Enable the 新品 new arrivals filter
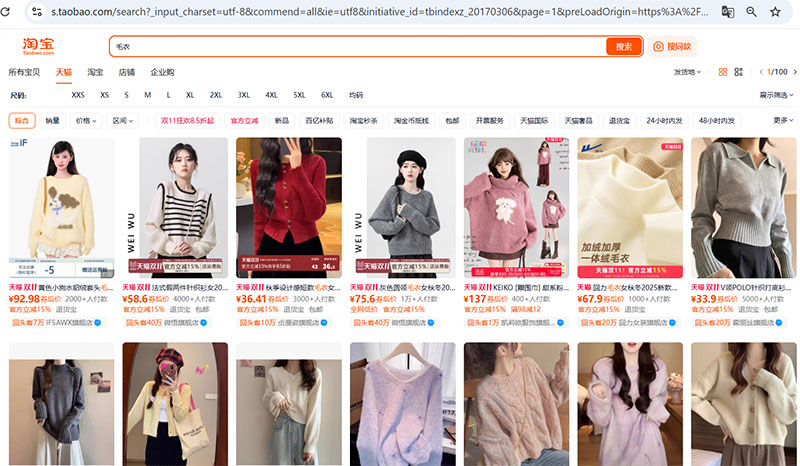Viewport: 800px width, 466px height. 282,121
